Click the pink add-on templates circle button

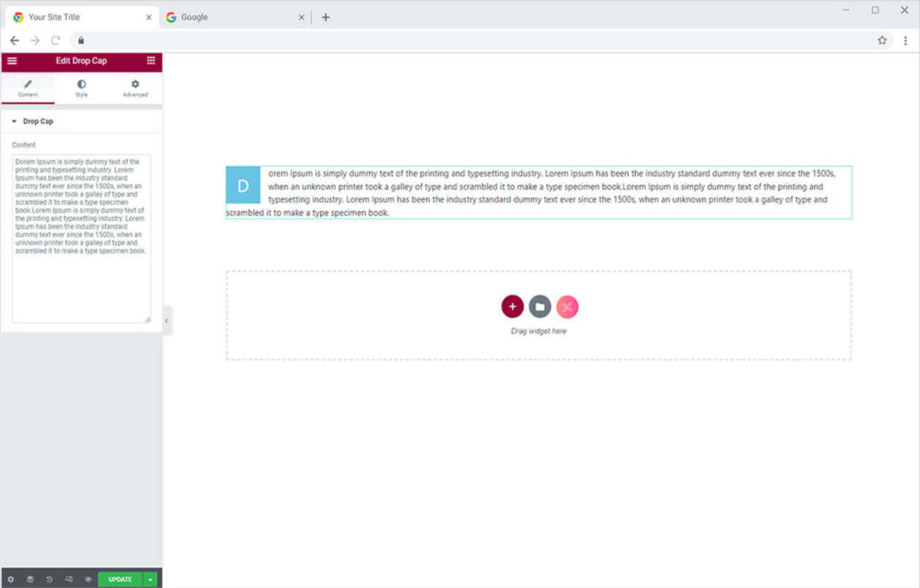point(567,307)
